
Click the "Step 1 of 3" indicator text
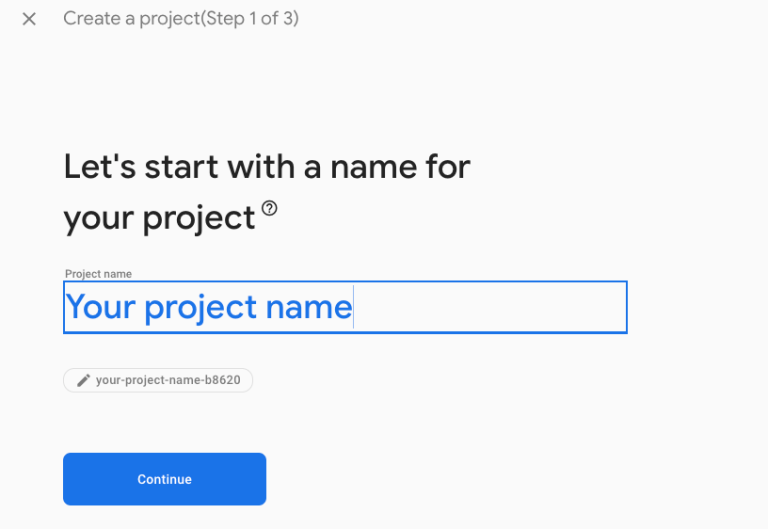[x=252, y=19]
